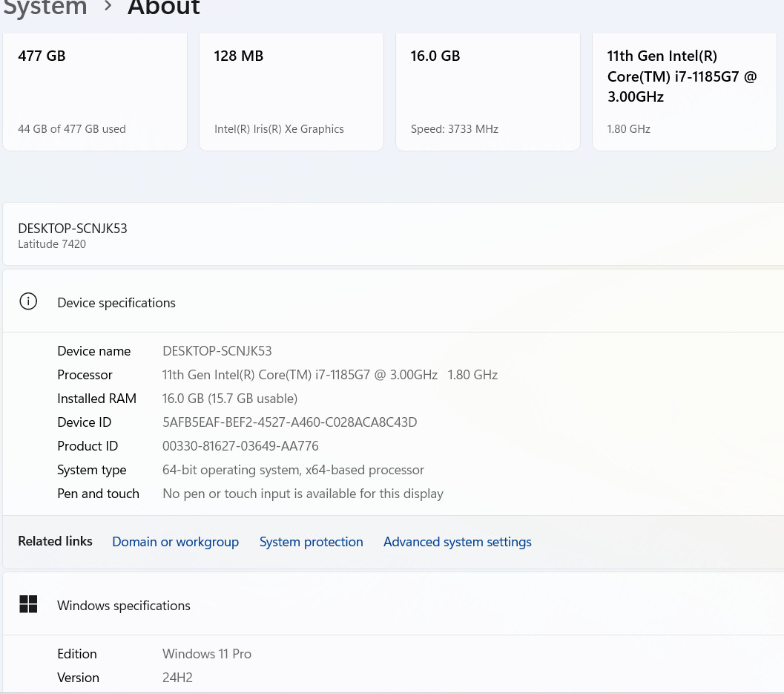
Task: Go back to System in breadcrumb
Action: pos(44,7)
